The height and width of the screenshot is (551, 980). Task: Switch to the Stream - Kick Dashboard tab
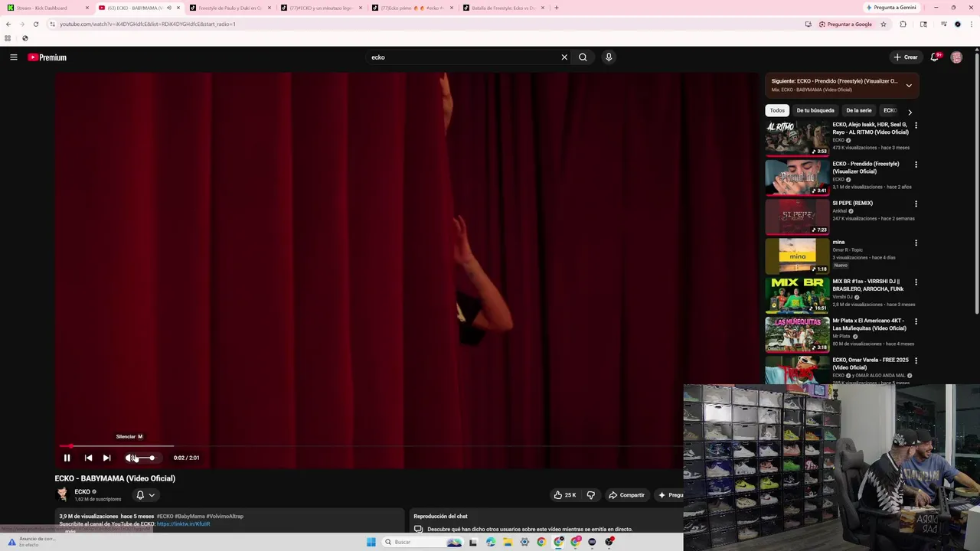(x=47, y=8)
